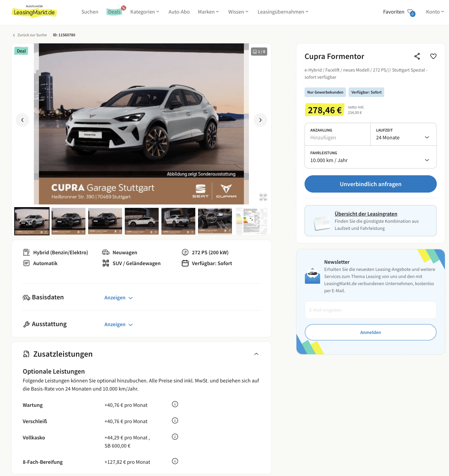This screenshot has height=476, width=449.
Task: Show next car image arrow
Action: [x=260, y=120]
